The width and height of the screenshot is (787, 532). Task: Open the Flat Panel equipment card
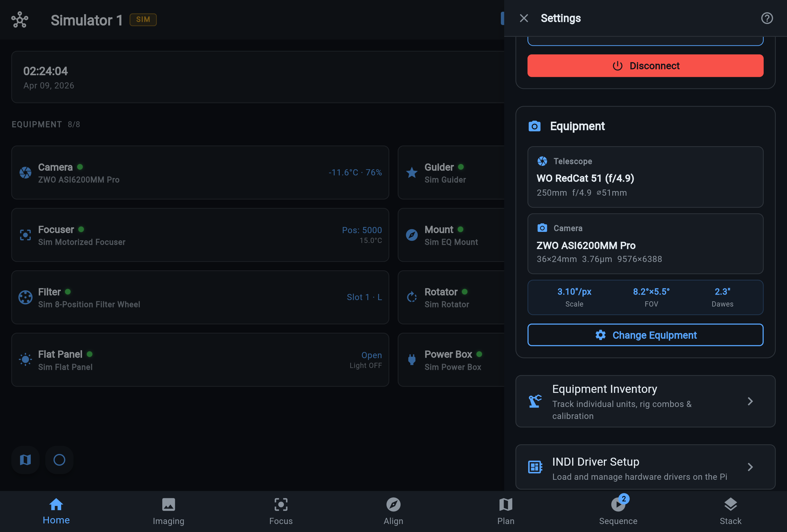coord(200,360)
